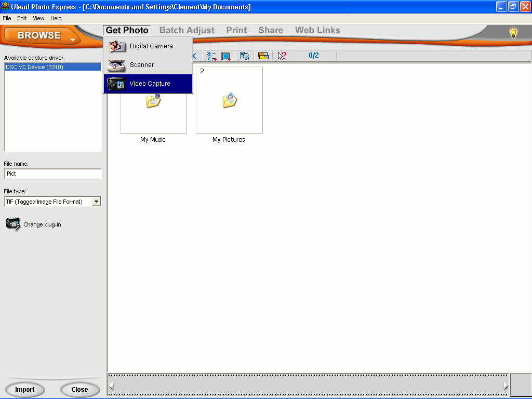Restore down the Photo Express window

point(513,6)
